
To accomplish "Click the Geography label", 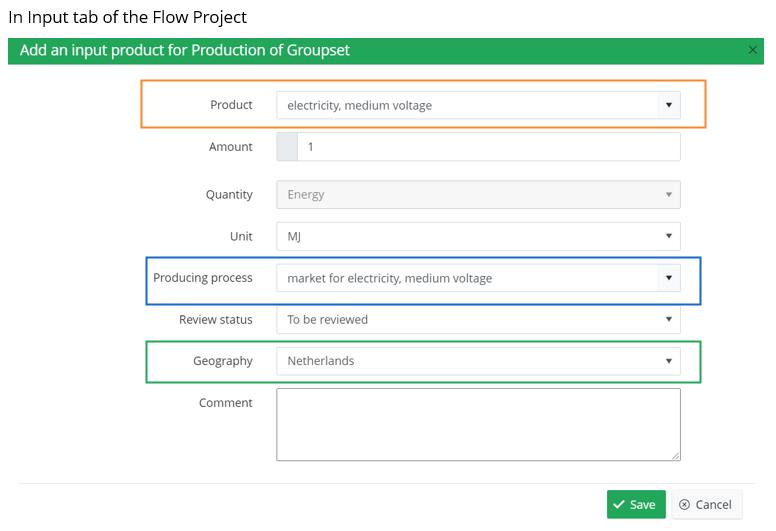I will pyautogui.click(x=223, y=361).
